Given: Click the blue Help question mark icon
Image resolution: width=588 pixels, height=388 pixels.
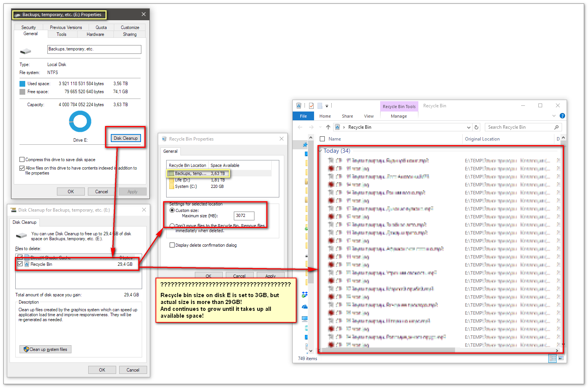Looking at the screenshot, I should click(562, 116).
